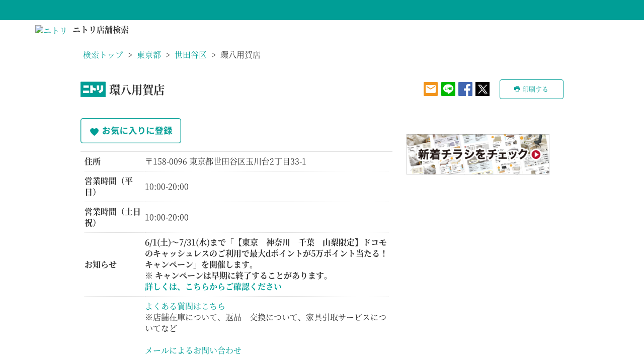Open the よくある質問はこちら FAQ link
This screenshot has height=362, width=644.
click(x=185, y=306)
